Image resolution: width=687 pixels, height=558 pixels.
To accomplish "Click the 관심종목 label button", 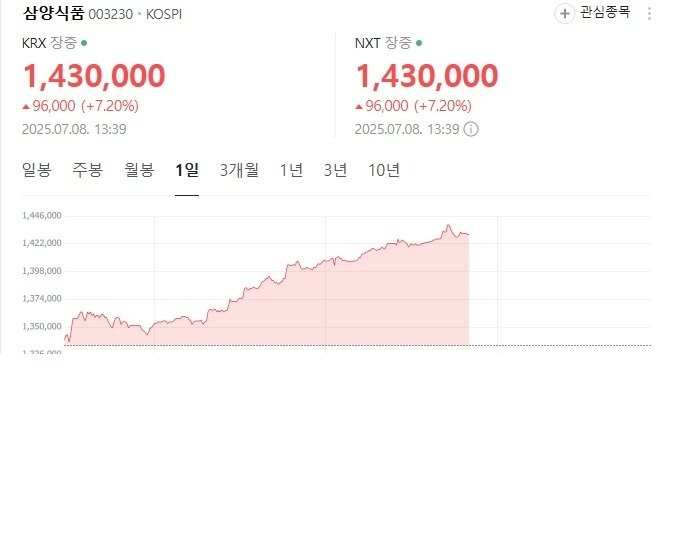I will (605, 12).
